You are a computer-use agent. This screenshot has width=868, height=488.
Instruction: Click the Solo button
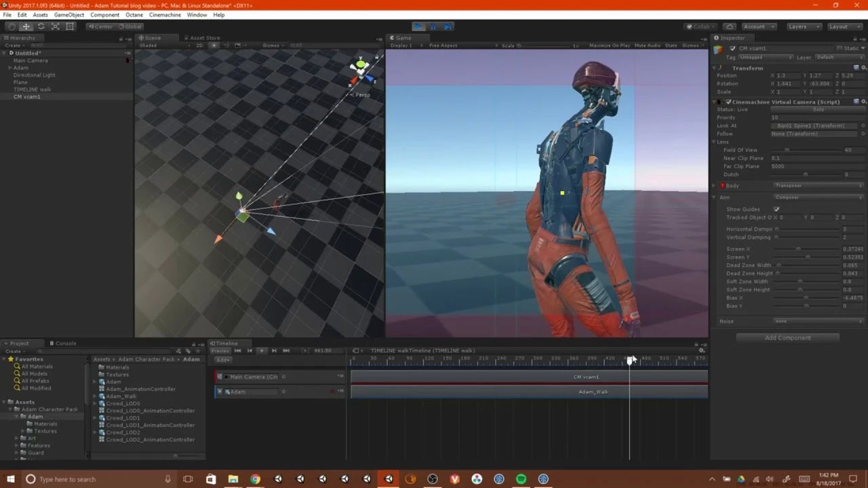click(x=818, y=109)
